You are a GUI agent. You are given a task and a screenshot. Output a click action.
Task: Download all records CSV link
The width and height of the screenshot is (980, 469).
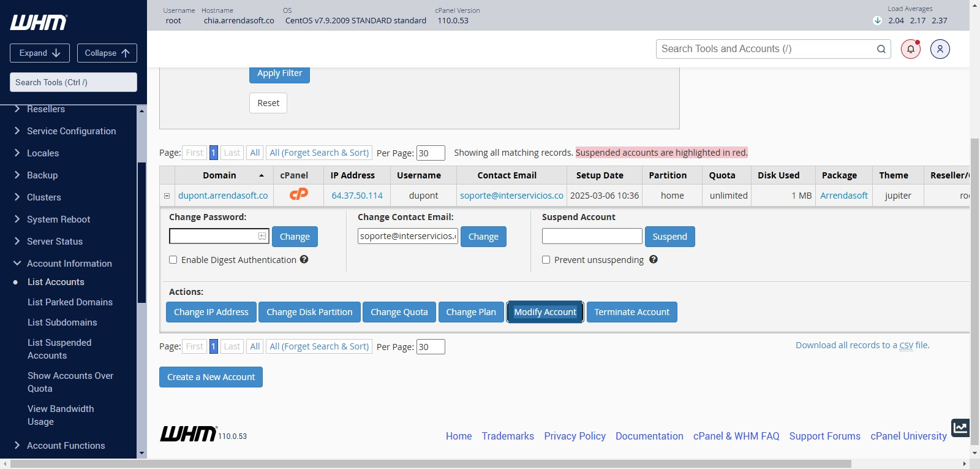tap(862, 345)
